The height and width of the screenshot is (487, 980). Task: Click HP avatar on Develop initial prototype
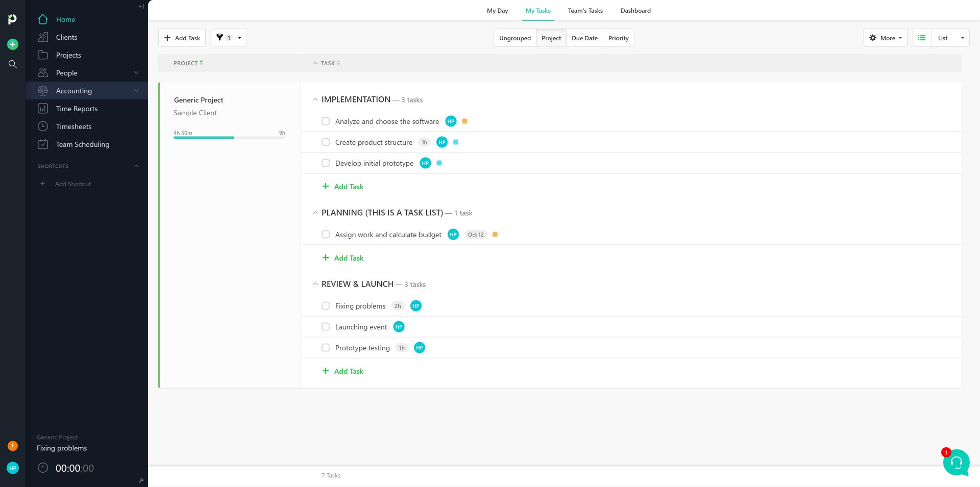click(425, 163)
